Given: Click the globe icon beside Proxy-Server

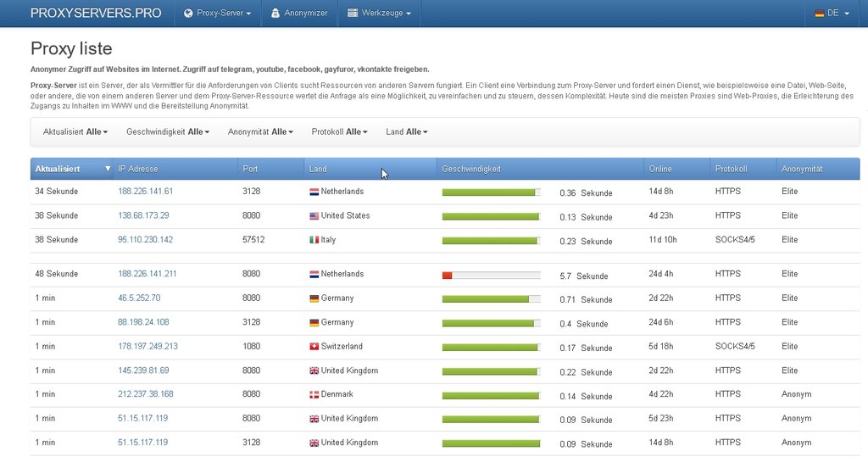Looking at the screenshot, I should pos(189,14).
